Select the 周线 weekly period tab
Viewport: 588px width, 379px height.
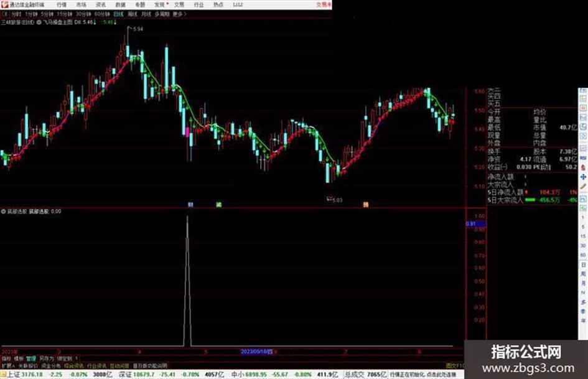click(x=132, y=14)
